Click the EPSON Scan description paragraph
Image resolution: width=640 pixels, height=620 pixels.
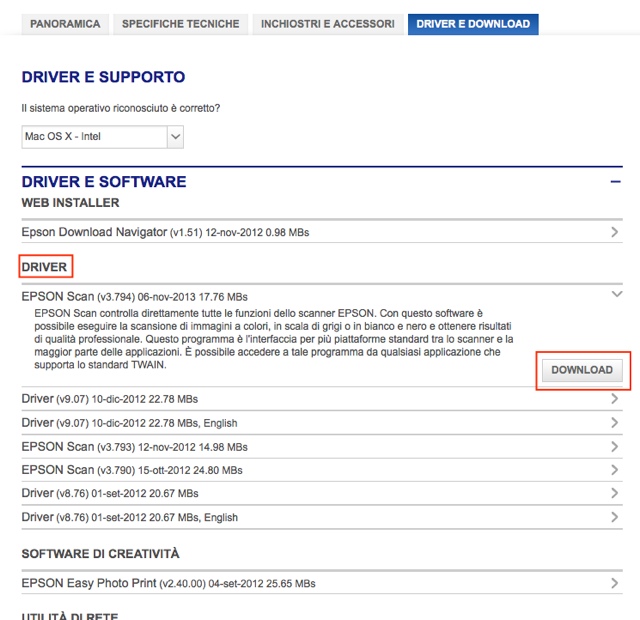(273, 339)
